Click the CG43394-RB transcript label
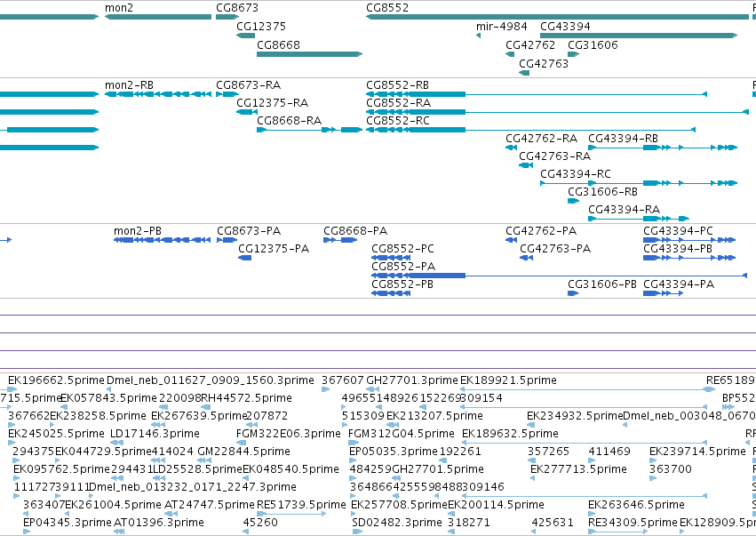The height and width of the screenshot is (536, 756). point(624,139)
